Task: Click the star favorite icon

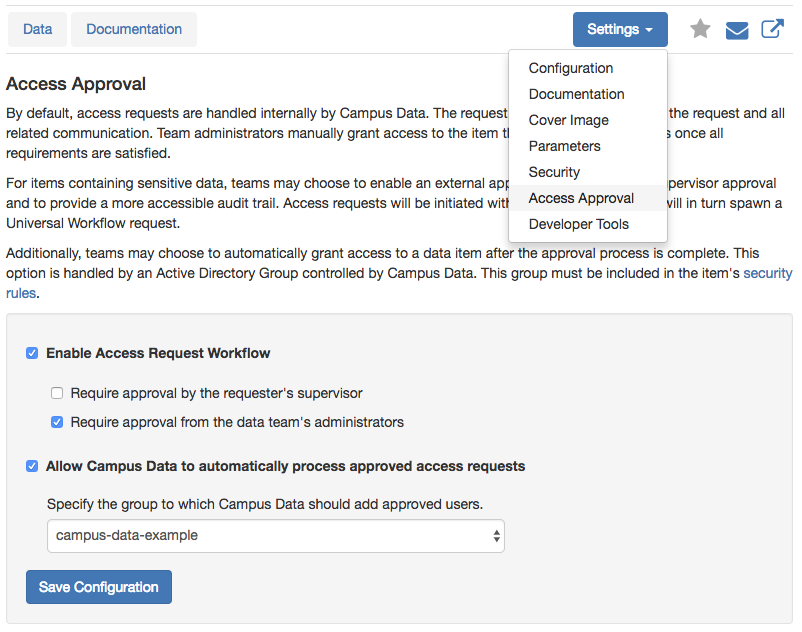Action: (700, 29)
